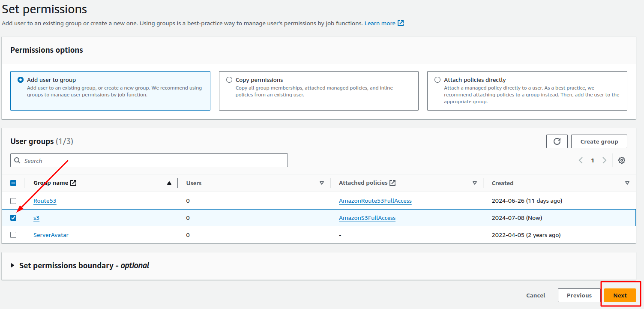Open the Users column filter dropdown
The image size is (644, 309).
(x=322, y=183)
